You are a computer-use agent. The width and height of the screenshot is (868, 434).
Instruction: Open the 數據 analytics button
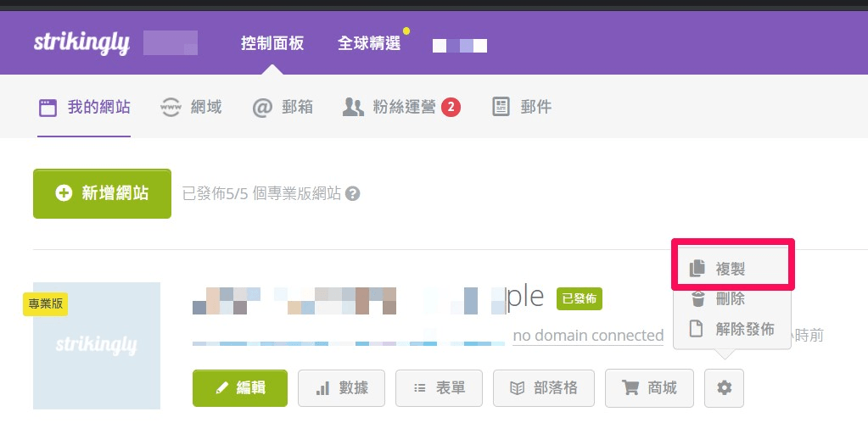(341, 388)
